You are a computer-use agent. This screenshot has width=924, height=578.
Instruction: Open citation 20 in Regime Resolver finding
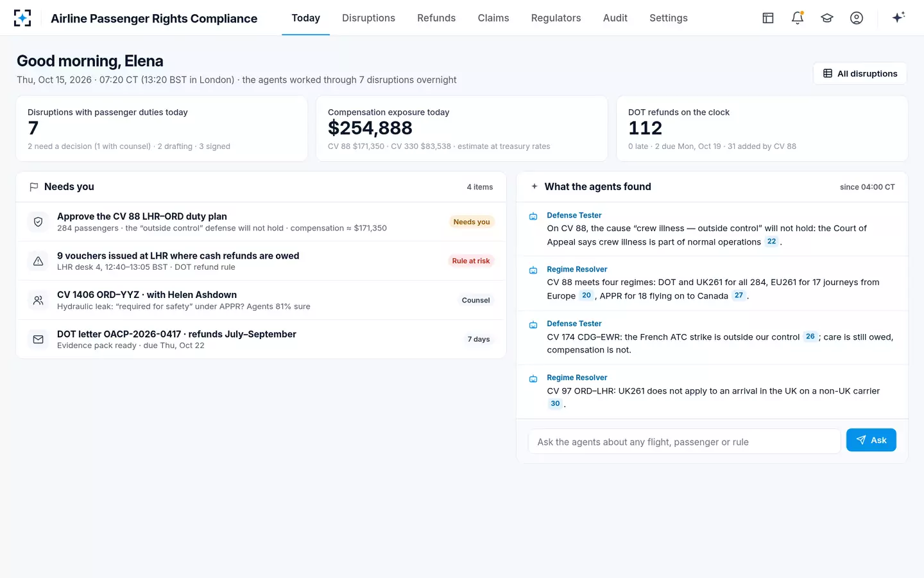[586, 295]
